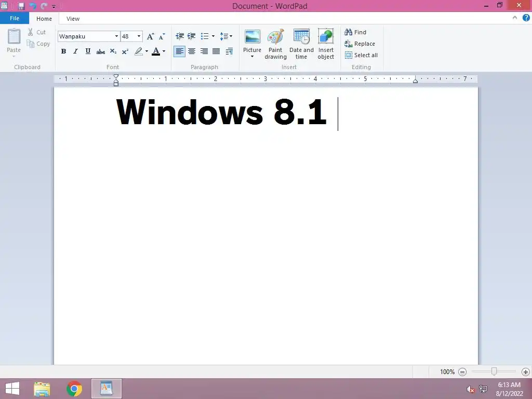Toggle underline formatting

[x=88, y=51]
